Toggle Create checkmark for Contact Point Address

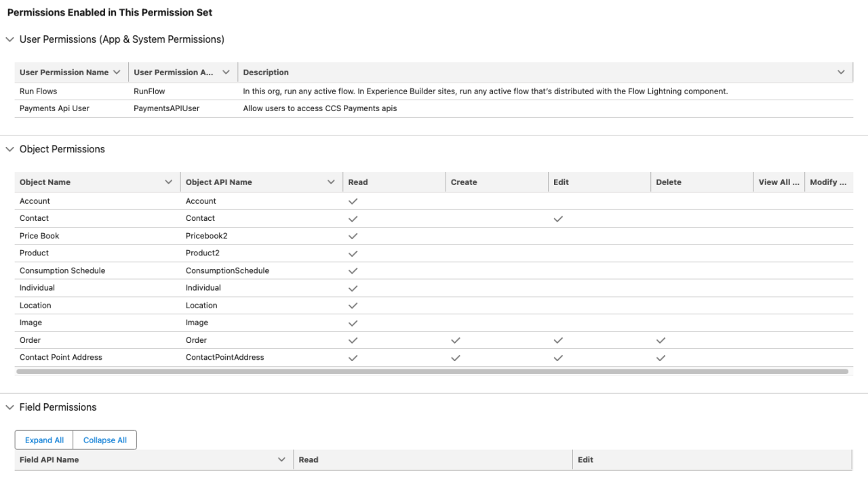456,358
